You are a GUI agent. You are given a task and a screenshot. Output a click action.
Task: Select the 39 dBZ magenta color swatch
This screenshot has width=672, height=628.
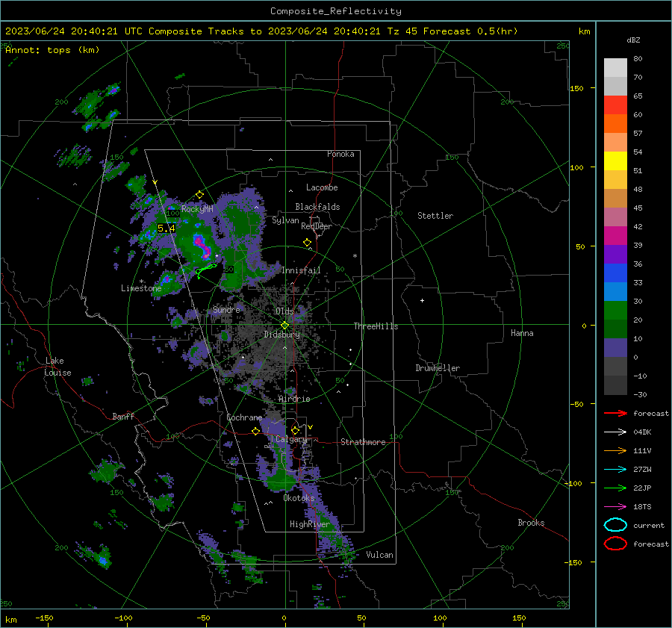pyautogui.click(x=615, y=236)
